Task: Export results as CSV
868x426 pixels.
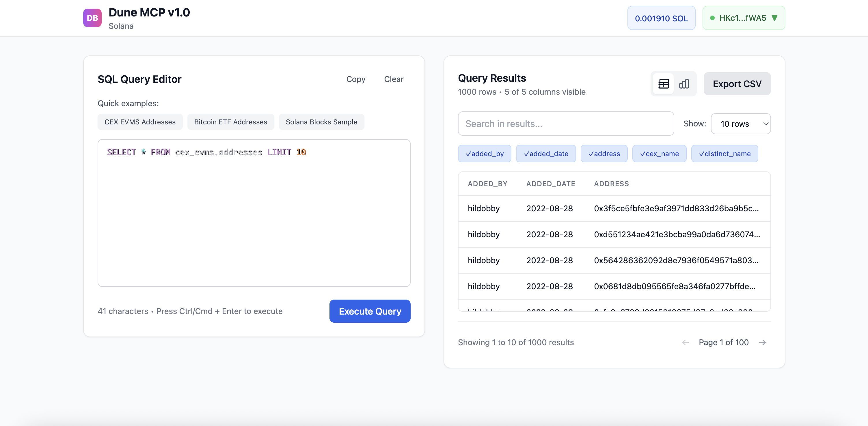Action: click(737, 84)
